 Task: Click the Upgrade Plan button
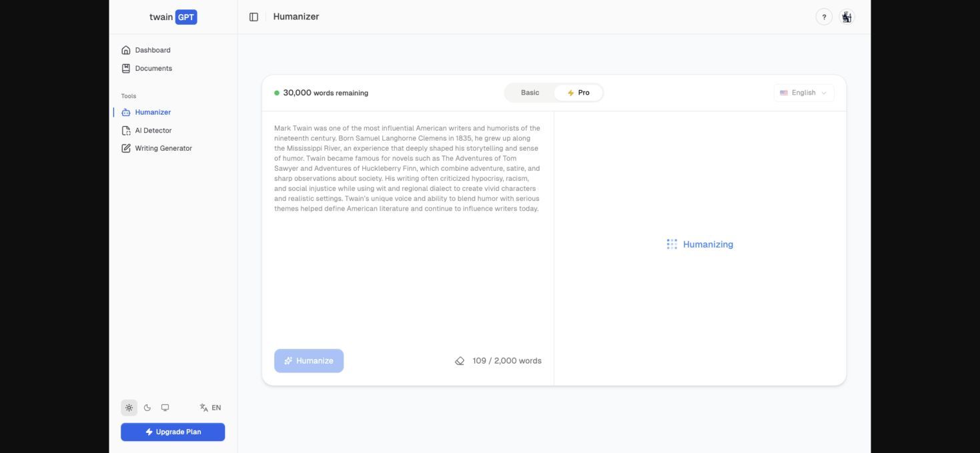173,432
